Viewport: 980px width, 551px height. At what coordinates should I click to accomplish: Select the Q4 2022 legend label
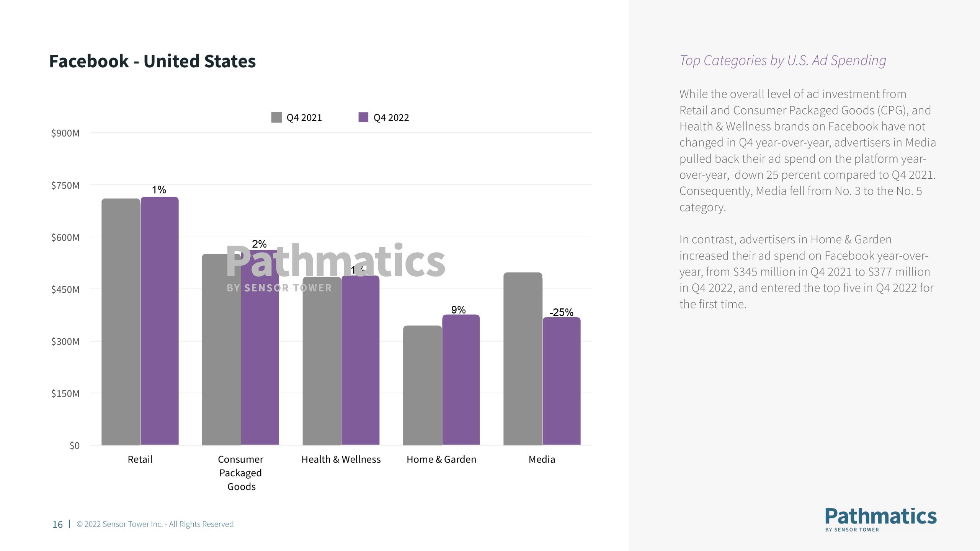point(391,117)
